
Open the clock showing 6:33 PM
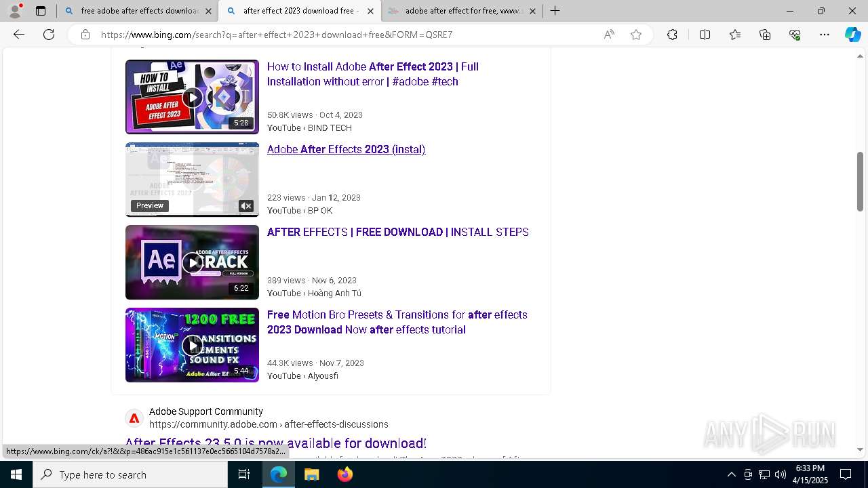pos(810,474)
